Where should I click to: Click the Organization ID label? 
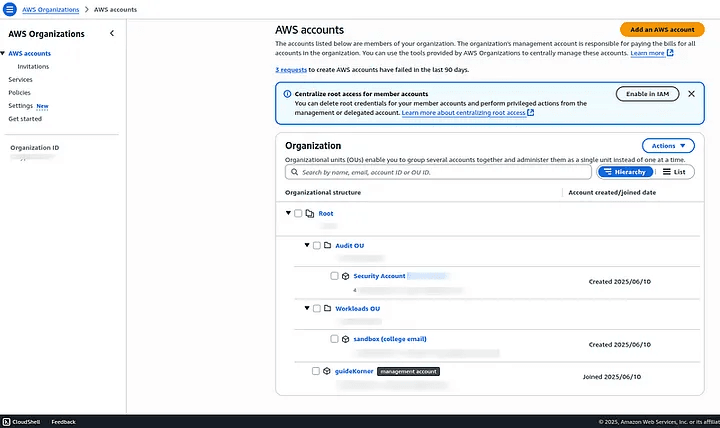[34, 147]
